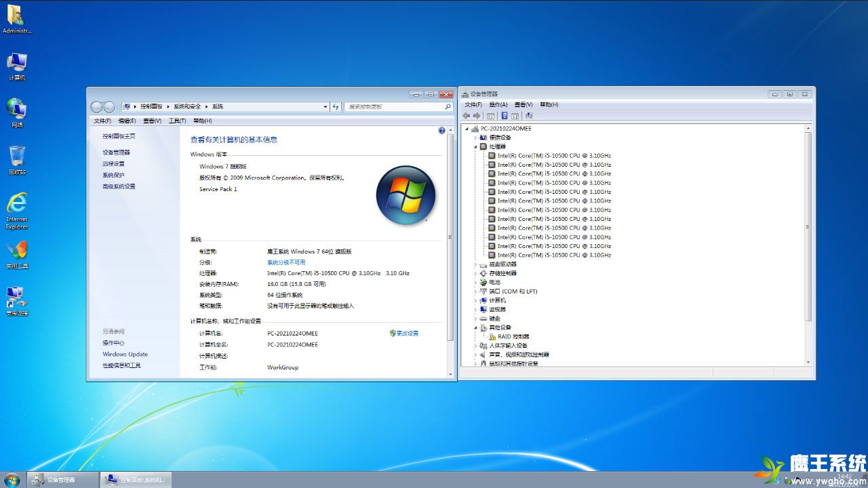Open 文件(F) menu in Device Manager
Image resolution: width=868 pixels, height=488 pixels.
click(473, 104)
